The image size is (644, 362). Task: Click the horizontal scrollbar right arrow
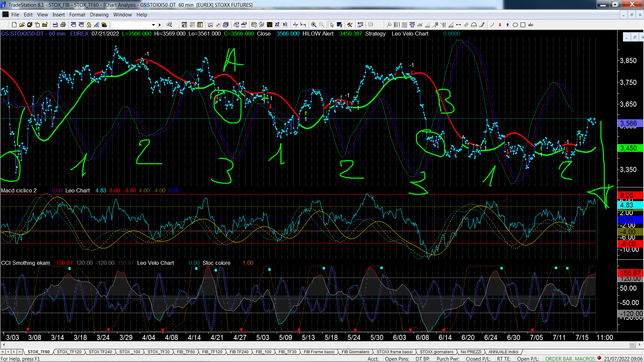pos(640,345)
